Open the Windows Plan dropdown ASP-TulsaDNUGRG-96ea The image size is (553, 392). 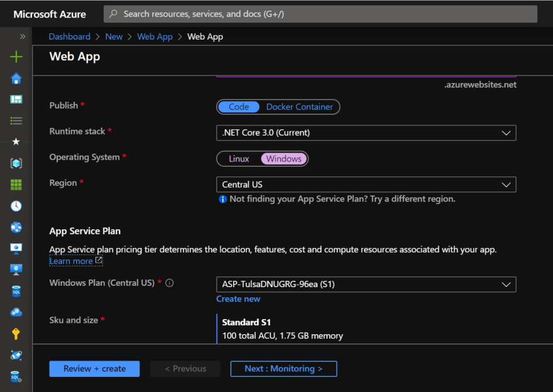(x=366, y=285)
